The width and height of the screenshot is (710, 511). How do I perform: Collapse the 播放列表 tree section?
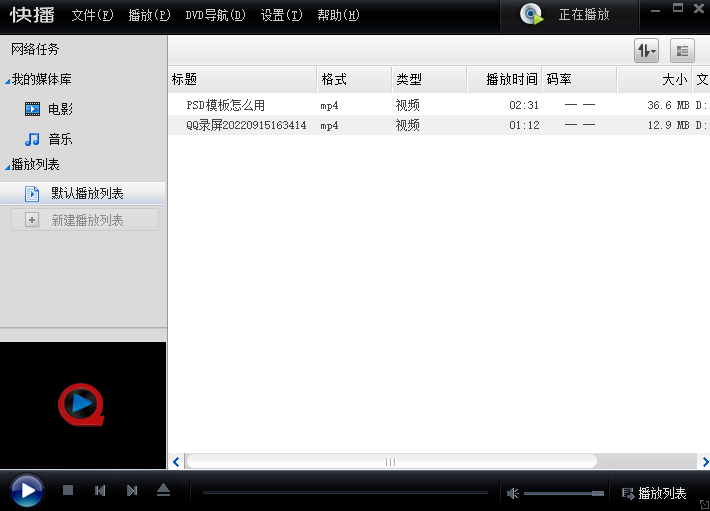click(x=7, y=167)
